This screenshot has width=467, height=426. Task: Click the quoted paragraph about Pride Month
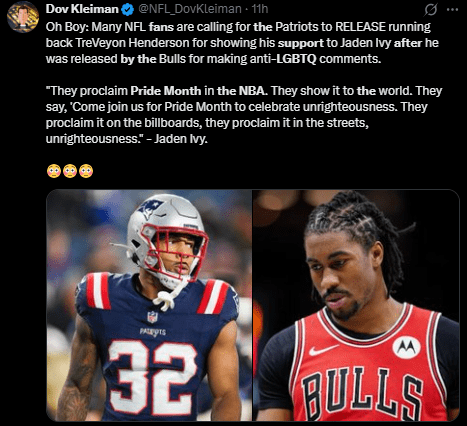pyautogui.click(x=244, y=114)
